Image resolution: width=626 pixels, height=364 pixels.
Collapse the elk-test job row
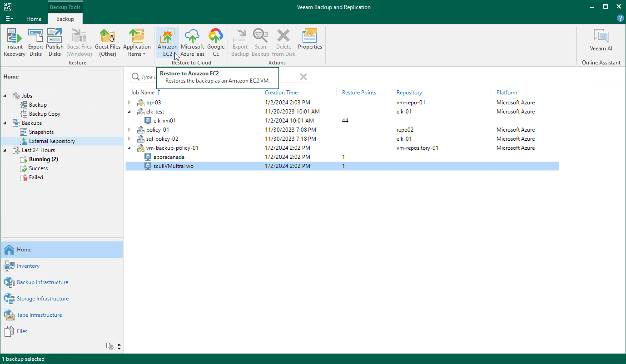(x=129, y=112)
